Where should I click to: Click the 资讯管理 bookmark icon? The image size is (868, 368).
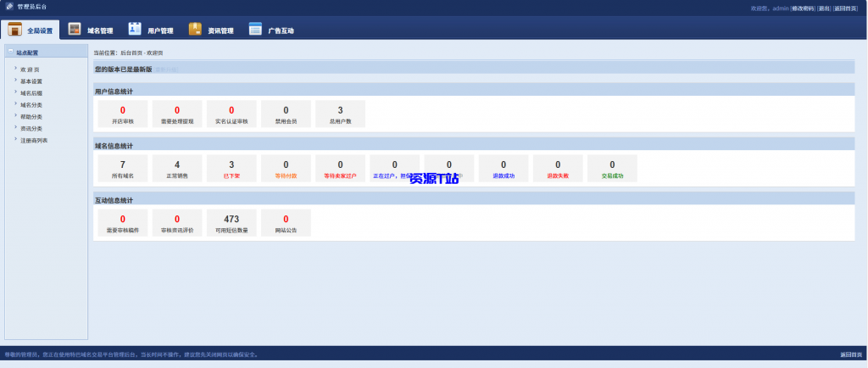[195, 29]
